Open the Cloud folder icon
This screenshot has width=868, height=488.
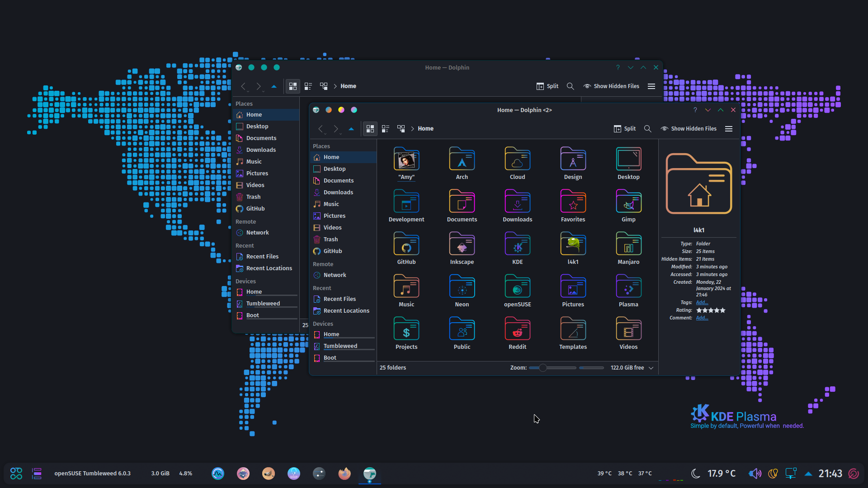tap(517, 159)
